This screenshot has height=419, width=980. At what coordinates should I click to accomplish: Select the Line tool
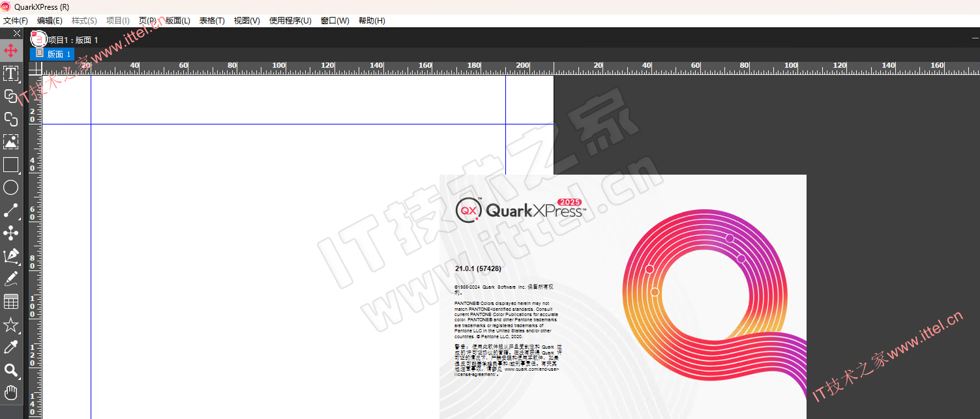tap(10, 210)
